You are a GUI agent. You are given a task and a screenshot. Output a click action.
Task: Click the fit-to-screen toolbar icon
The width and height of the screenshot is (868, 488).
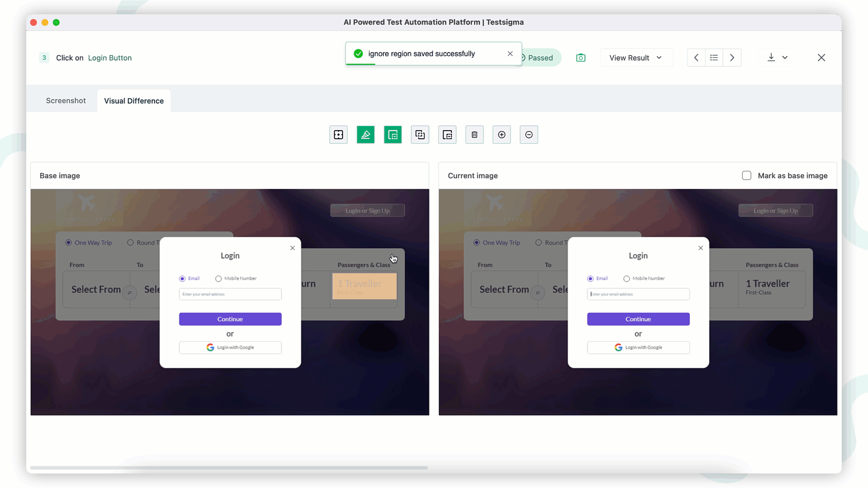point(338,135)
